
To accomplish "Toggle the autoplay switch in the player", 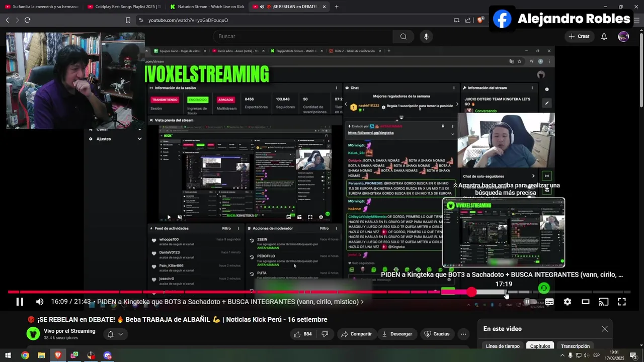I will (529, 302).
